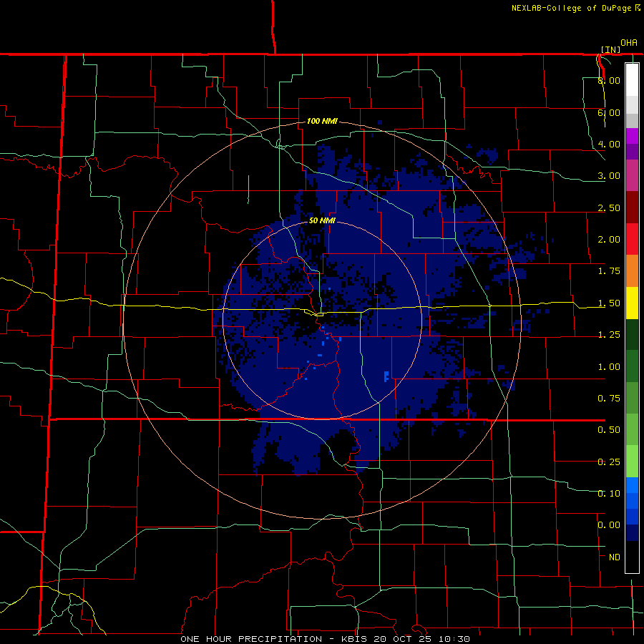
Task: Click the [IN] units label
Action: pos(611,49)
